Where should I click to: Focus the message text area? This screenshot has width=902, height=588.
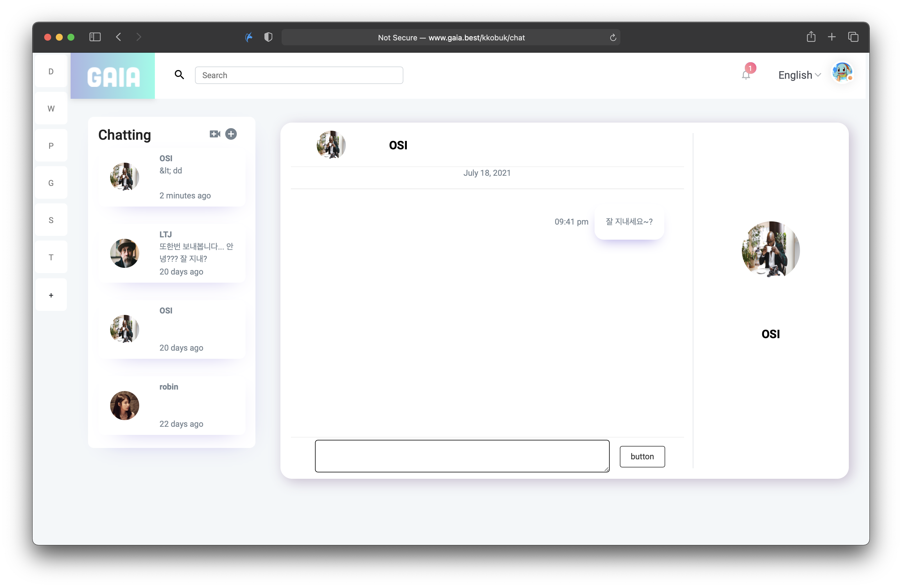coord(462,456)
